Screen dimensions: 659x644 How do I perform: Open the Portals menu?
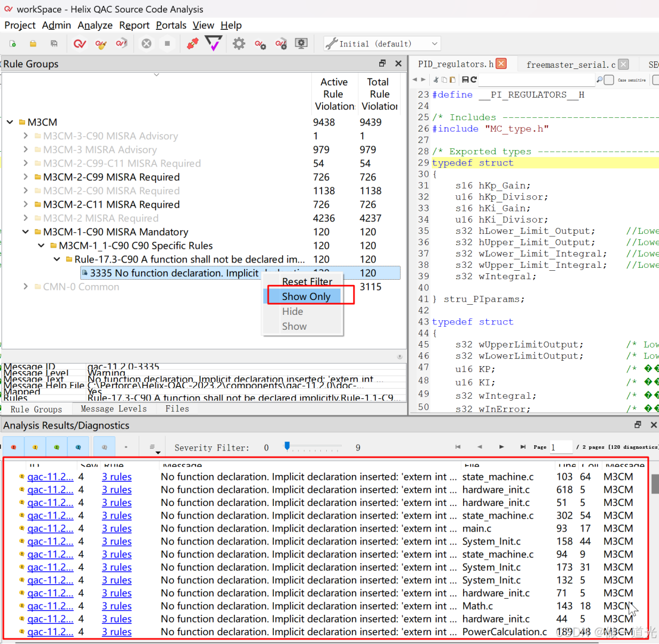pos(171,25)
